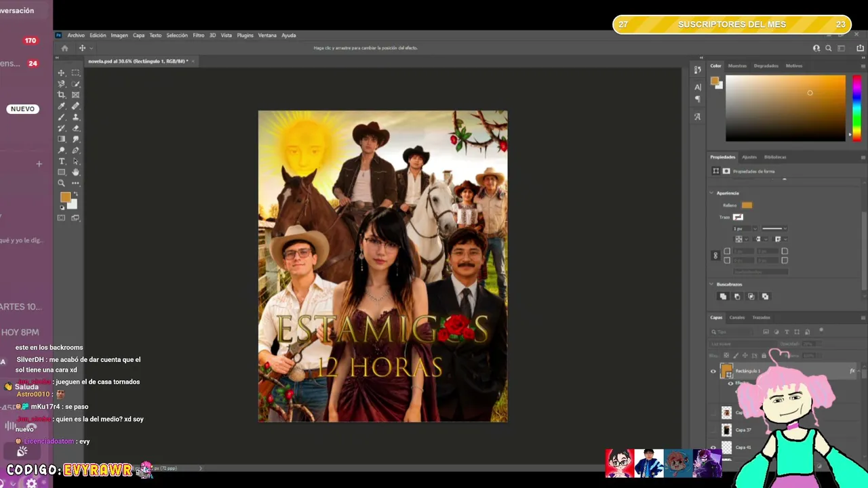The width and height of the screenshot is (868, 488).
Task: Select the Rectangle shape tool
Action: pos(61,172)
